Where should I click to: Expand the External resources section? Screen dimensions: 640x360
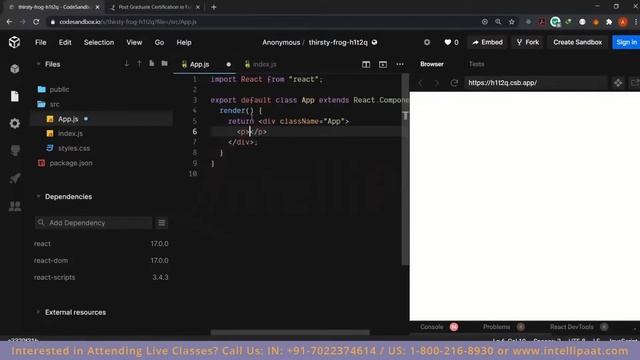tap(38, 312)
